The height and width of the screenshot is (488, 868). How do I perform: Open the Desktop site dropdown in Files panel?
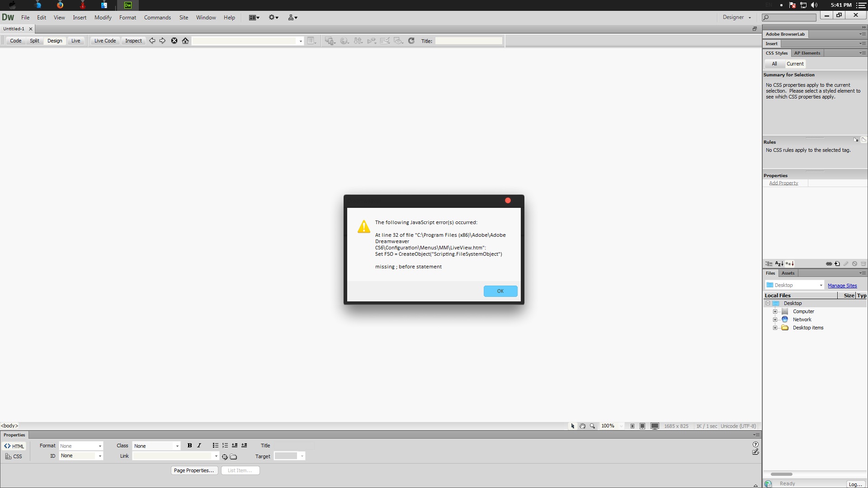[795, 285]
